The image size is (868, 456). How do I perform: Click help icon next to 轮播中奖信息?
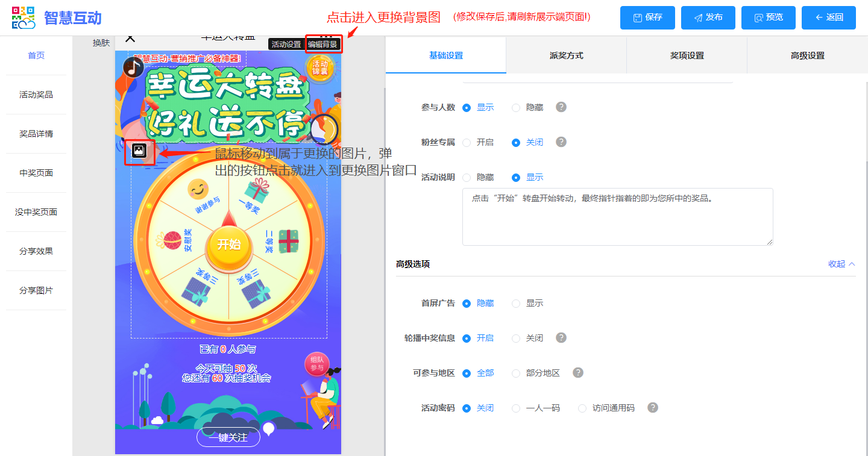[561, 338]
